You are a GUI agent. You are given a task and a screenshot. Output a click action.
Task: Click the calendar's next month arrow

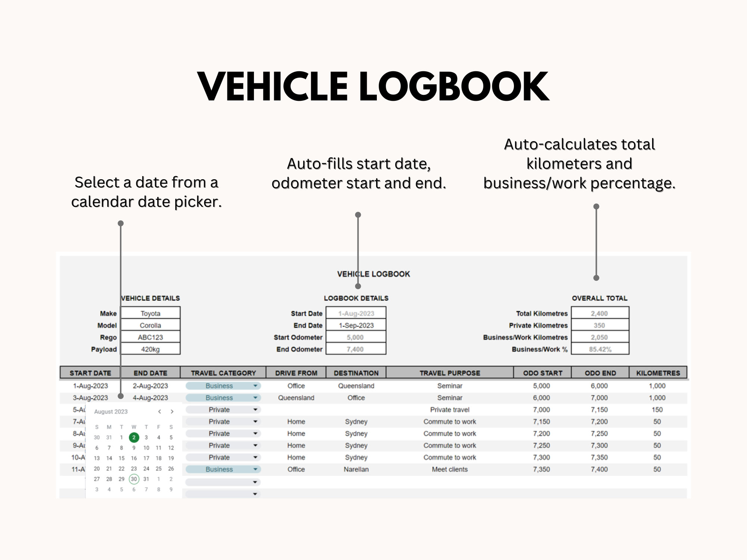pyautogui.click(x=172, y=412)
